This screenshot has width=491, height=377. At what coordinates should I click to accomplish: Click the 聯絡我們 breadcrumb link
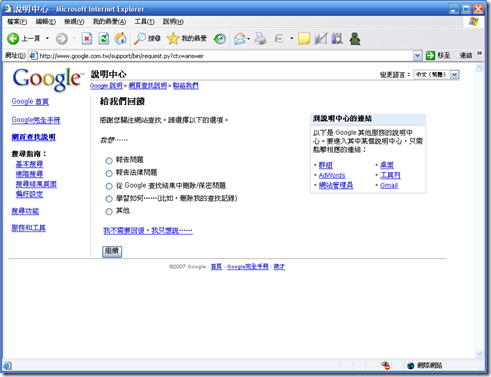click(x=186, y=86)
